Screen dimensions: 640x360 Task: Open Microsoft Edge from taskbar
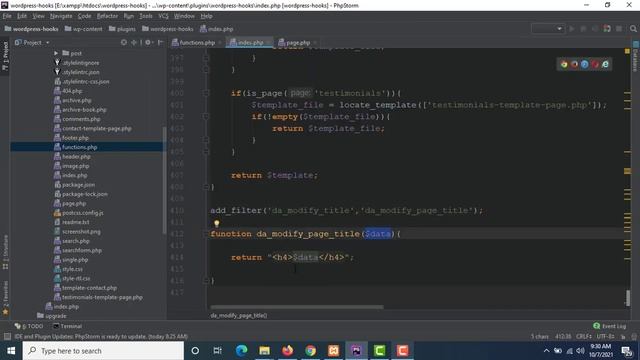pos(241,351)
